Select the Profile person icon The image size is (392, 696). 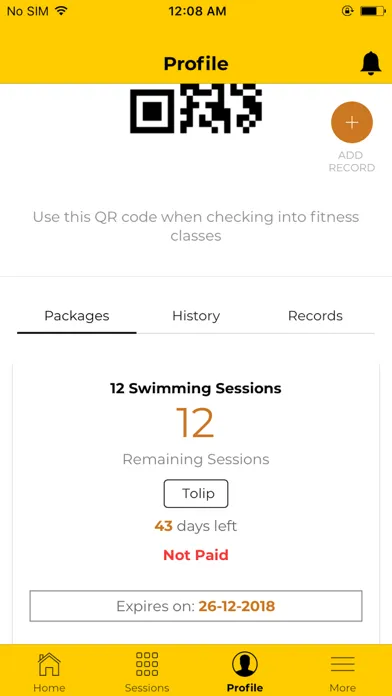pyautogui.click(x=245, y=664)
